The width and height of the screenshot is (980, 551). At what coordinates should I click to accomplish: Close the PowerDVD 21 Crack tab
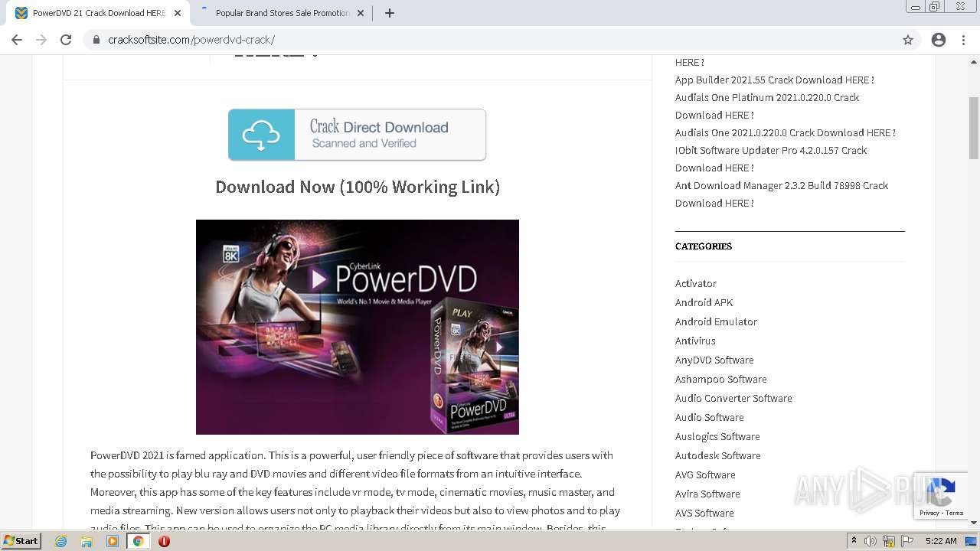[178, 13]
